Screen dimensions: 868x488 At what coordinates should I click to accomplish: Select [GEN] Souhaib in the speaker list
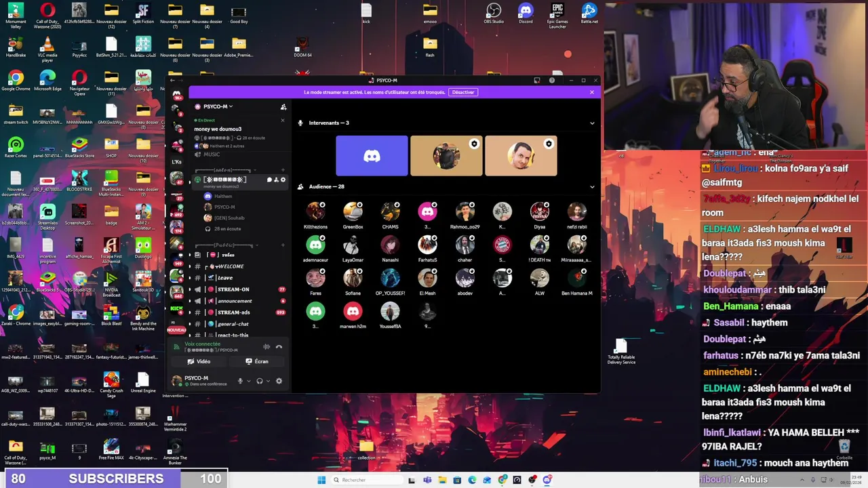coord(229,218)
